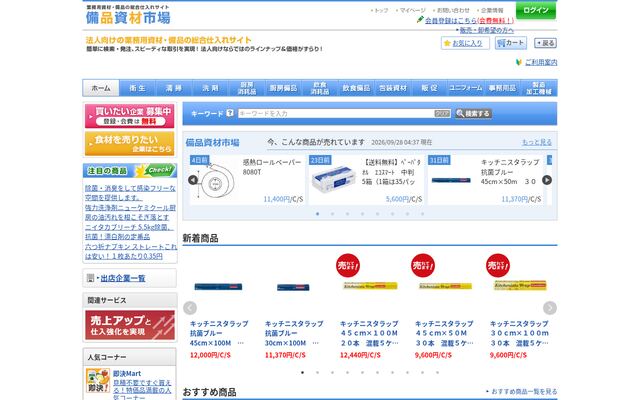Click the green ログイン button
Image resolution: width=640 pixels, height=400 pixels.
click(536, 10)
